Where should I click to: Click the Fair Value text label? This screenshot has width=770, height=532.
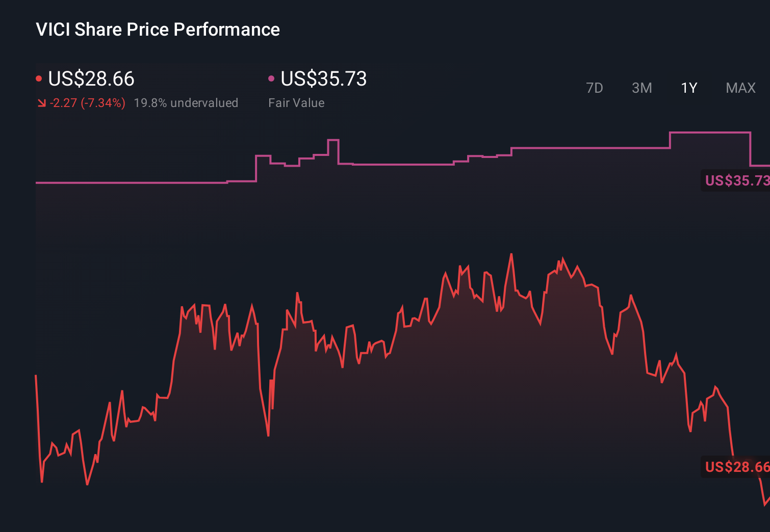click(296, 102)
